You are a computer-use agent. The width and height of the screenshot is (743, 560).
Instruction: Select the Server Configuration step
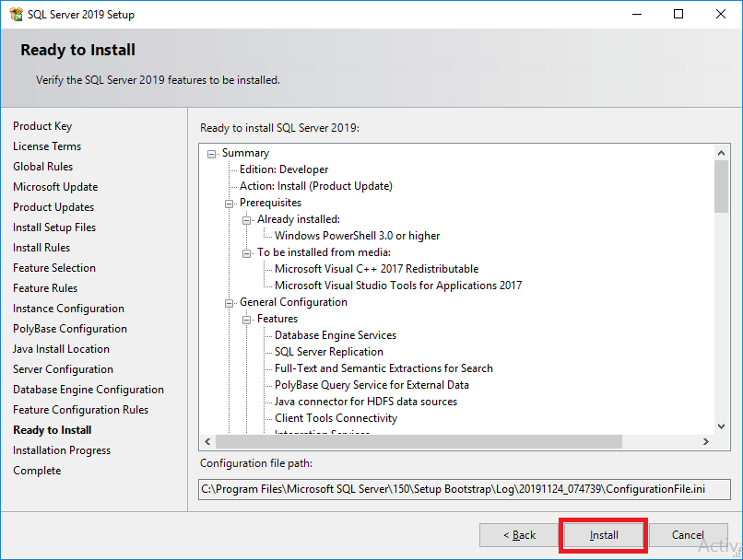(x=63, y=369)
